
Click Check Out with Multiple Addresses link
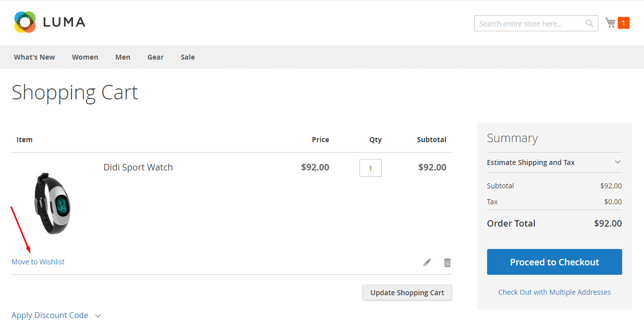(x=554, y=292)
